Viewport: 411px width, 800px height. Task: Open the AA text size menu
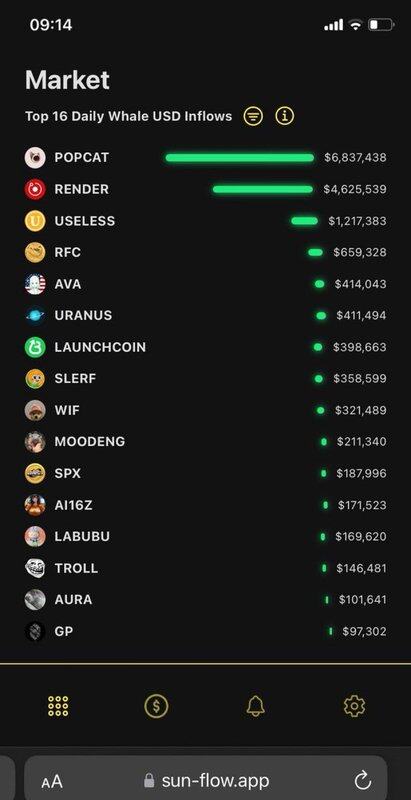(x=52, y=781)
